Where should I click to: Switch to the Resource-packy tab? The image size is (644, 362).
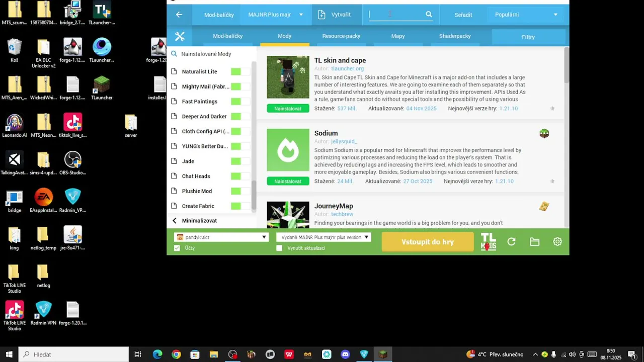[341, 36]
